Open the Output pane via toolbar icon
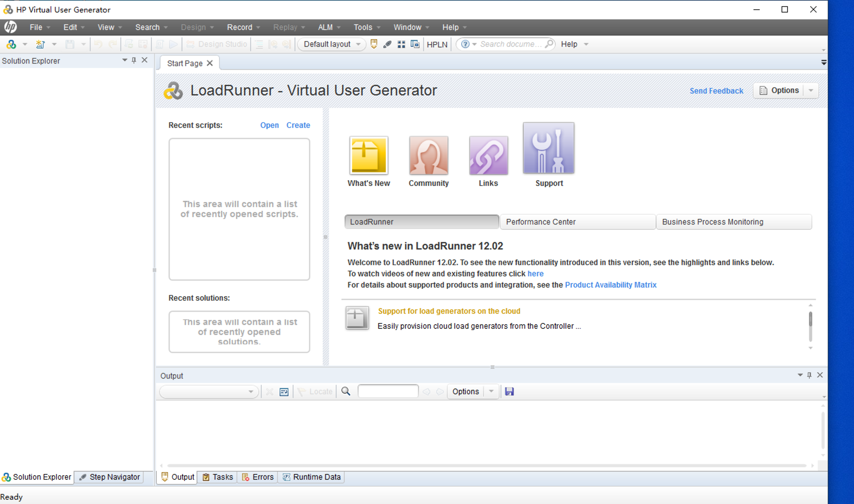 pyautogui.click(x=374, y=44)
